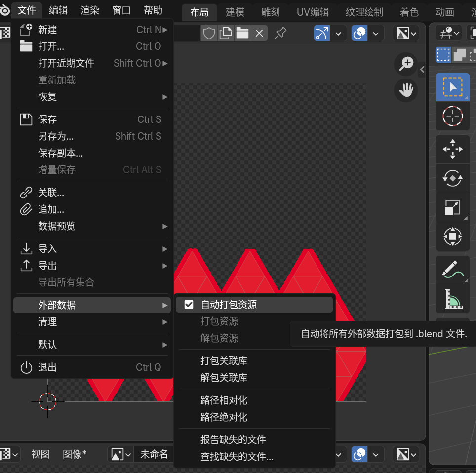Select the Measure tool

click(x=453, y=299)
